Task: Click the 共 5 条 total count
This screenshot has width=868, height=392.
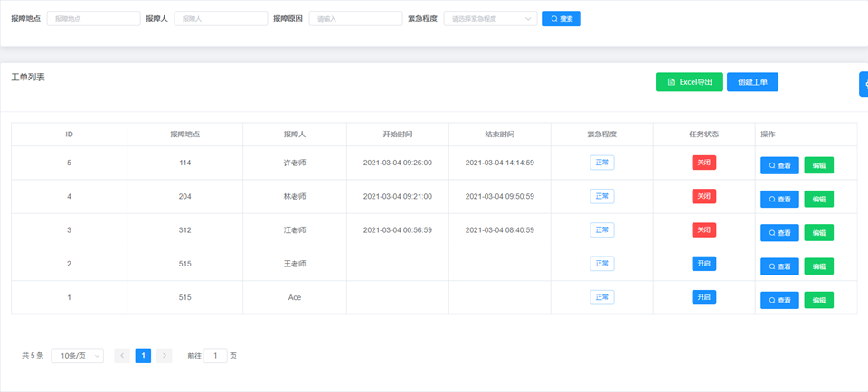Action: pyautogui.click(x=33, y=356)
